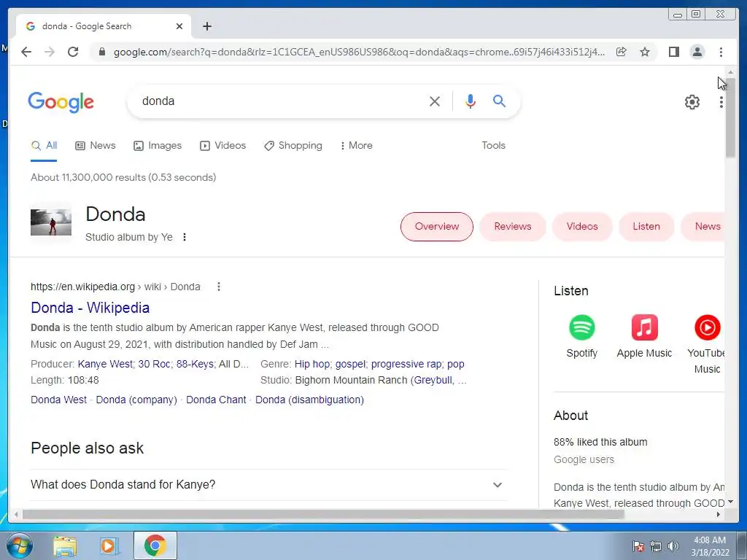747x560 pixels.
Task: Expand the More search categories menu
Action: click(356, 146)
